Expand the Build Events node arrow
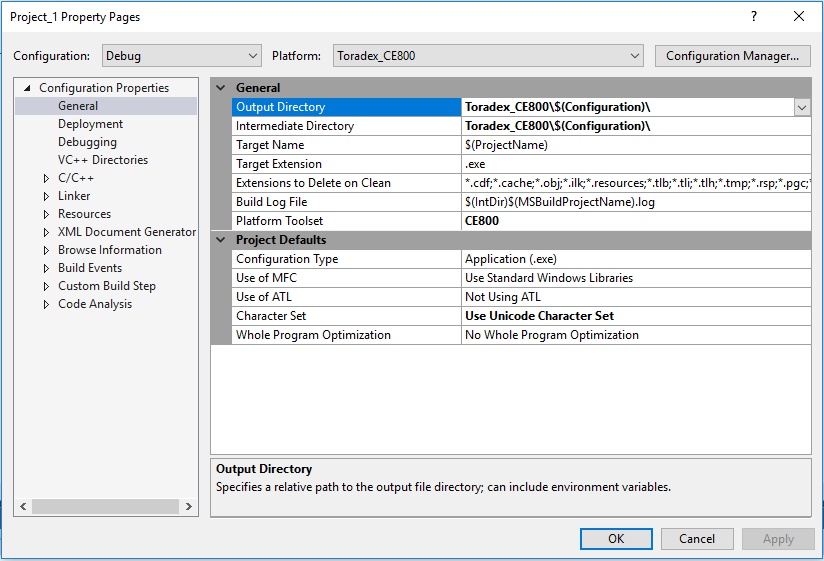Image resolution: width=824 pixels, height=561 pixels. click(x=46, y=268)
